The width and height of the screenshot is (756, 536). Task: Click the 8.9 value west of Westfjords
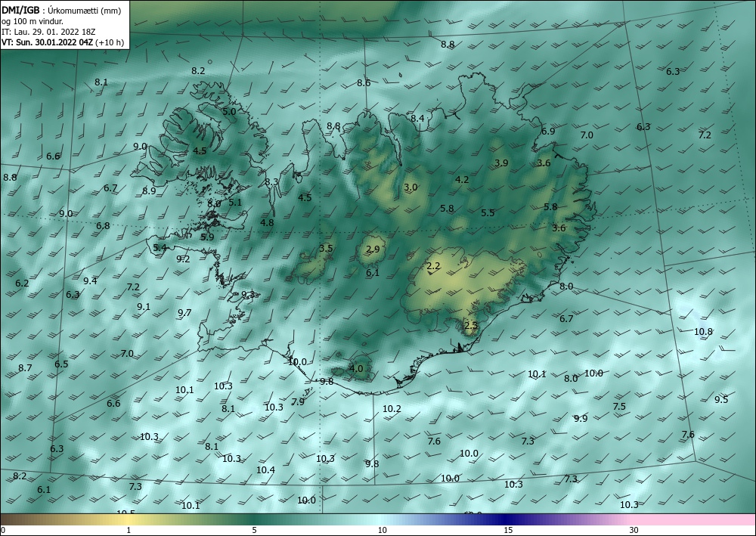[x=149, y=191]
